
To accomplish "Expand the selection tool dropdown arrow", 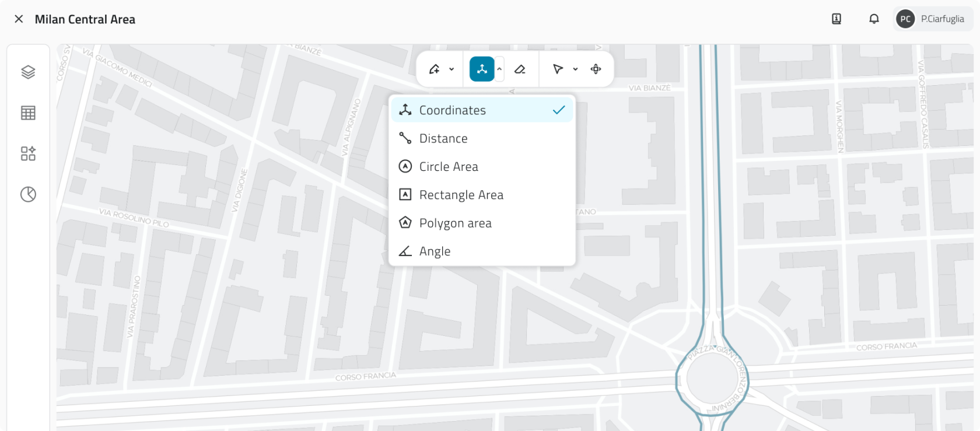I will [575, 69].
